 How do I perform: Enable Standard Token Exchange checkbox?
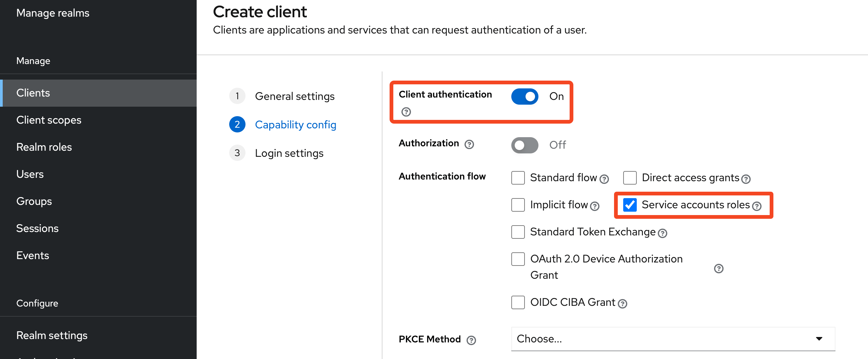[518, 232]
